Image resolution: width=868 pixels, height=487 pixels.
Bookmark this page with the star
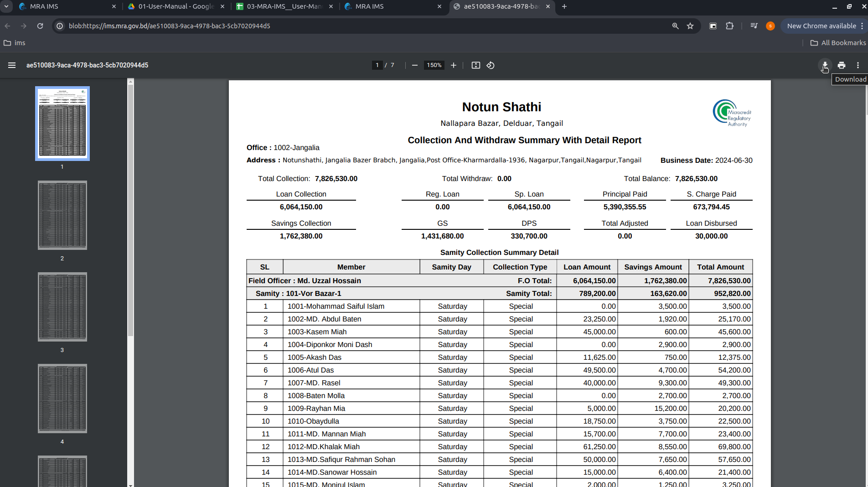690,26
